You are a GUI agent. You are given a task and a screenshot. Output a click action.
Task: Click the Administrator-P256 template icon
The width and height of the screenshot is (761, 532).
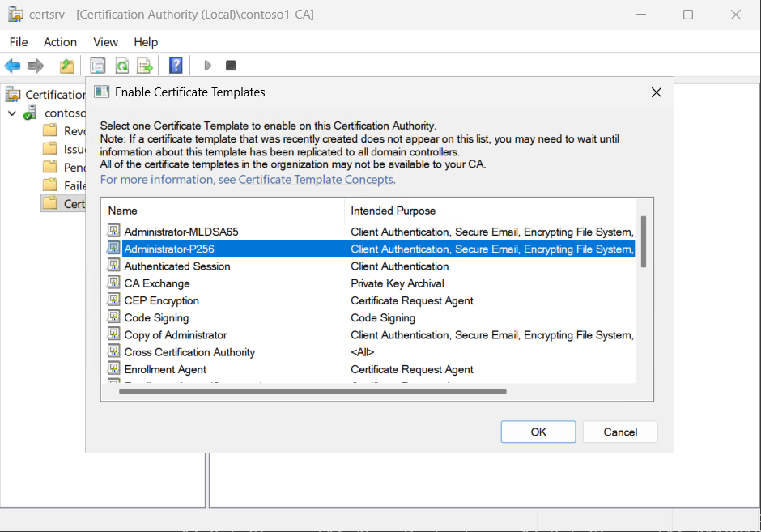113,248
